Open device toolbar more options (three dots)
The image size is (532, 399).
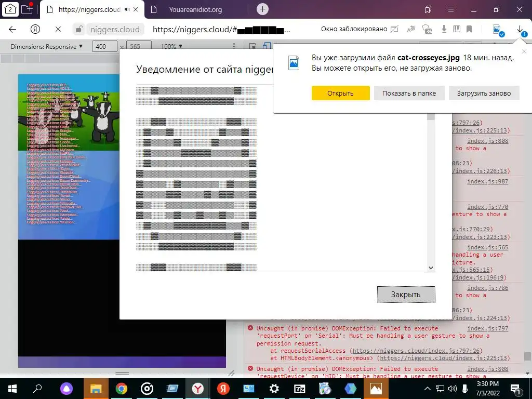click(x=234, y=46)
